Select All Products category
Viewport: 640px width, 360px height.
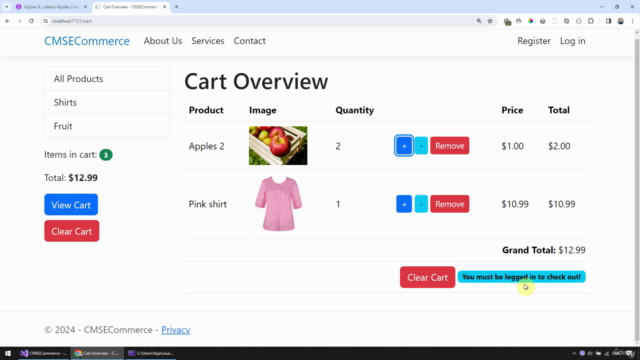click(107, 79)
